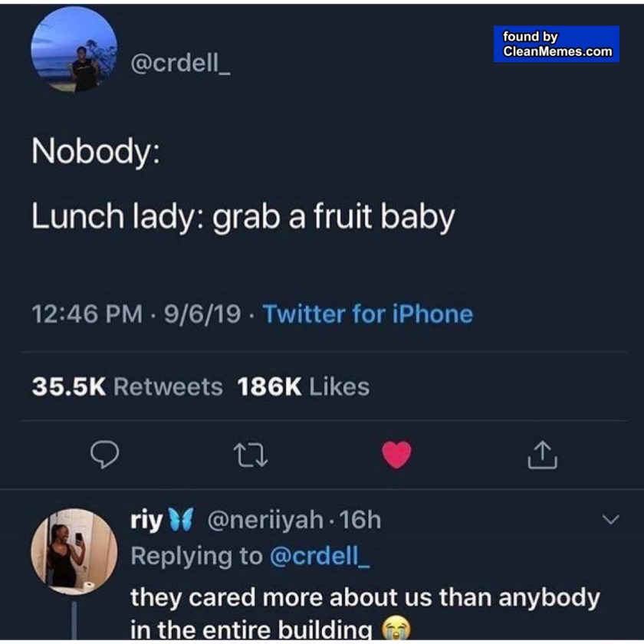644x644 pixels.
Task: Open @crdell_ profile picture
Action: [x=74, y=51]
